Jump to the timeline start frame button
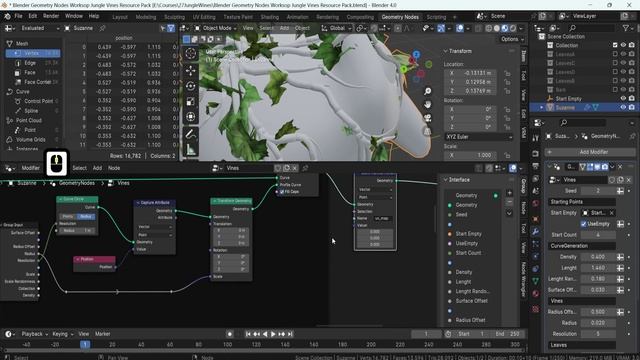This screenshot has height=360, width=640. tap(248, 334)
